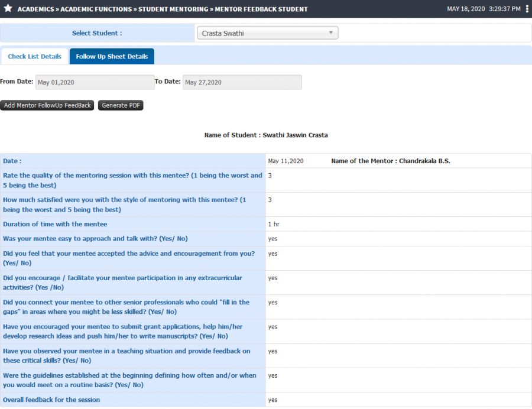Click yes answer for grant applications question

tap(273, 327)
